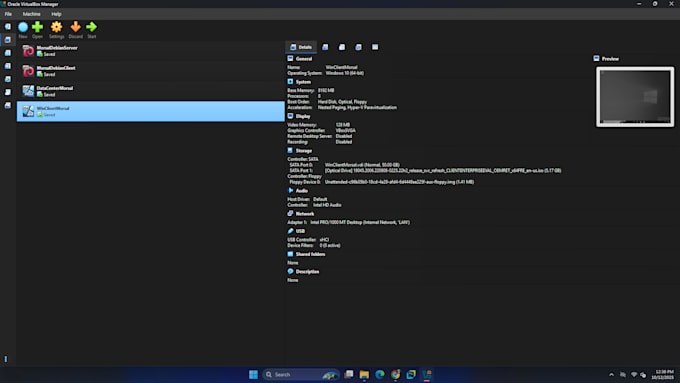Viewport: 680px width, 383px height.
Task: Expand the system tray hidden icons chevron
Action: pyautogui.click(x=611, y=375)
